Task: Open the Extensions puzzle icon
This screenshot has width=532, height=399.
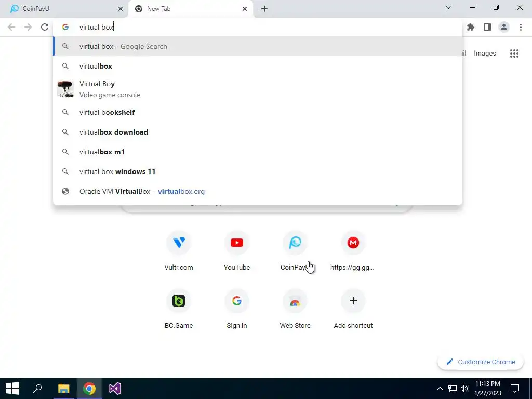Action: click(x=471, y=27)
